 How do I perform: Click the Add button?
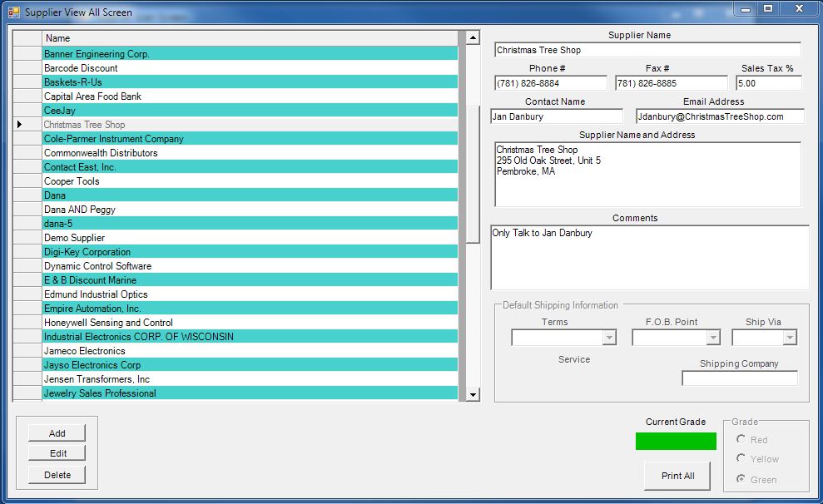57,433
